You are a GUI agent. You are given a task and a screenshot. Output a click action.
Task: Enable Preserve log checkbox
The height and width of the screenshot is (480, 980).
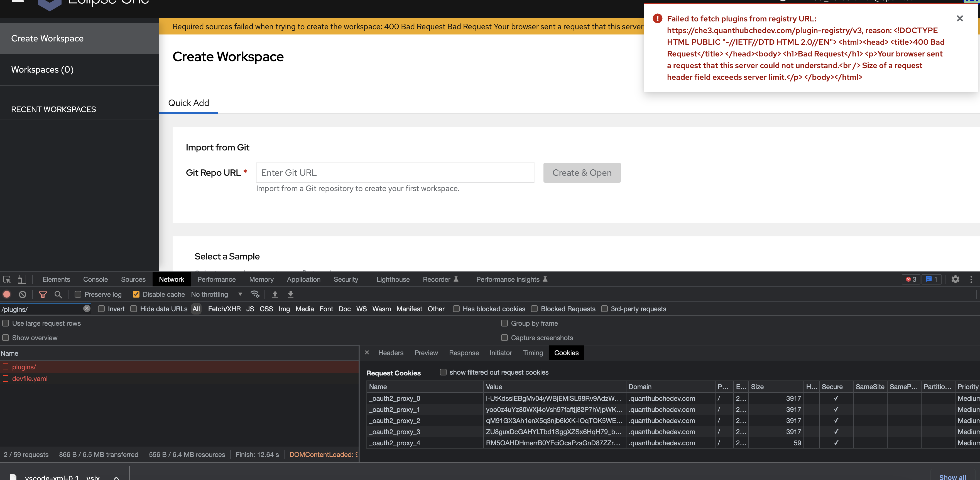click(78, 294)
